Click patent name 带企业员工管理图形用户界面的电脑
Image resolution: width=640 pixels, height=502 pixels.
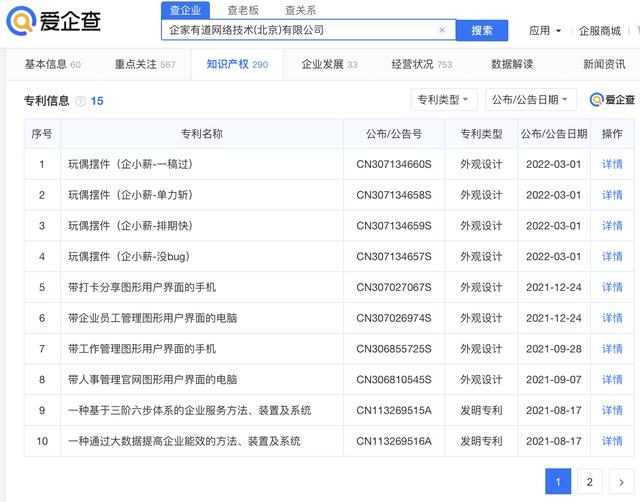(152, 318)
